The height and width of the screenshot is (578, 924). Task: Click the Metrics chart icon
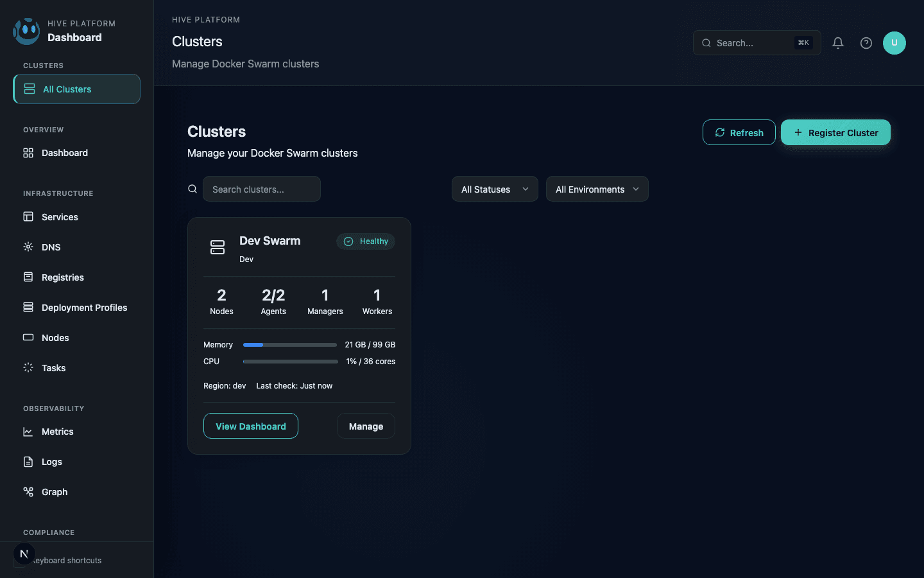[28, 432]
